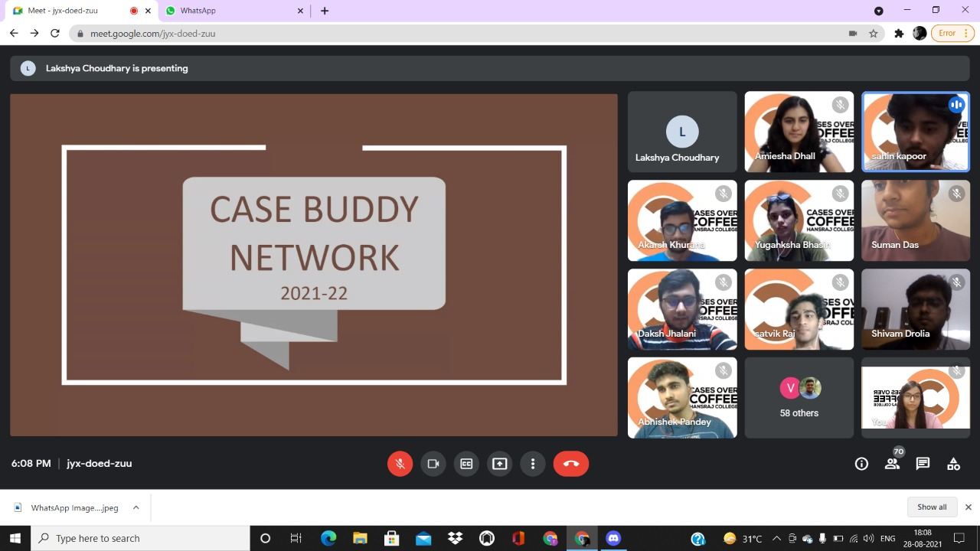The height and width of the screenshot is (551, 980).
Task: Select the 58 others participant tile
Action: coord(799,398)
